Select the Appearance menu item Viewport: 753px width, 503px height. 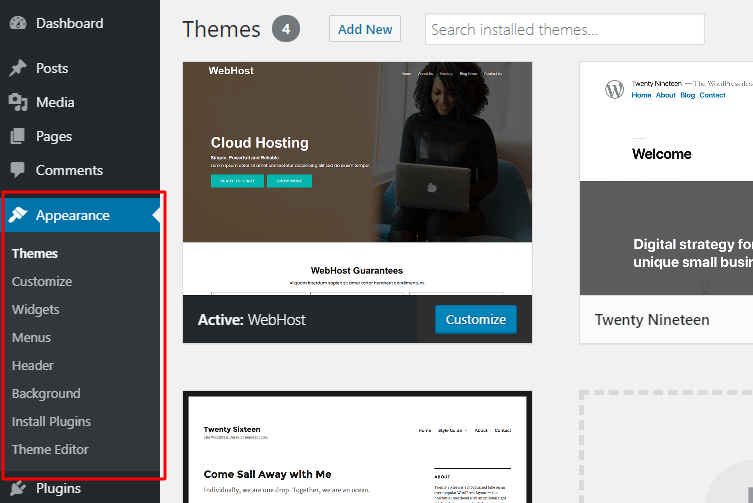80,215
